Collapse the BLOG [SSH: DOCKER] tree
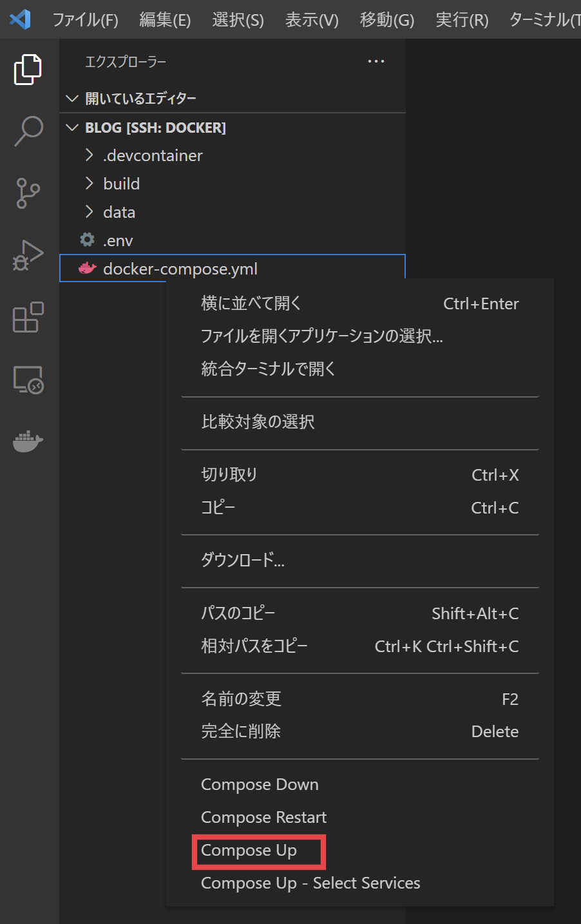 [x=72, y=127]
